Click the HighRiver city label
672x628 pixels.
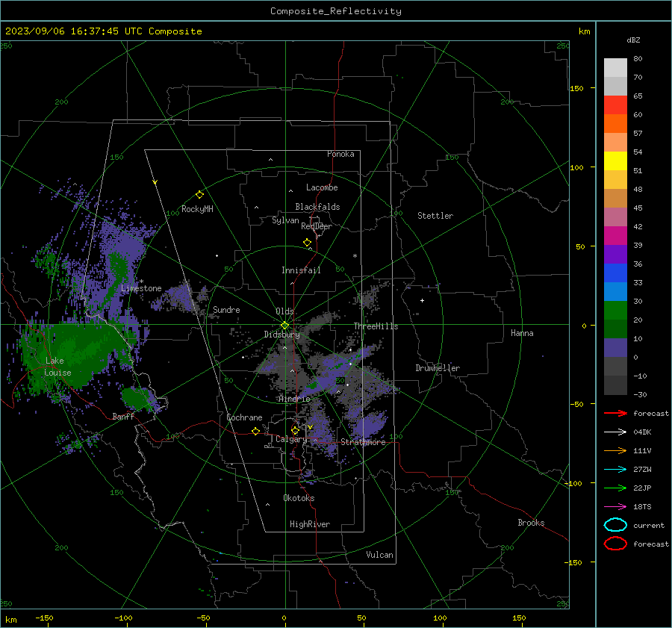tap(310, 524)
